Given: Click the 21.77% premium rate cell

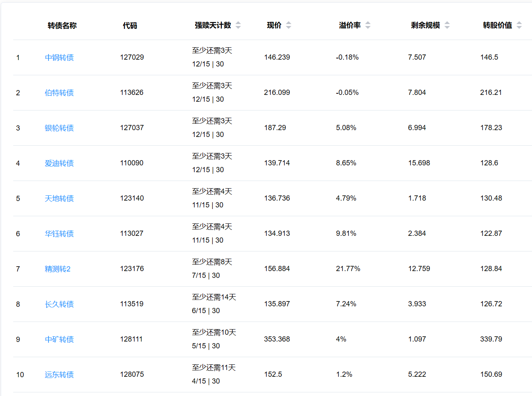Looking at the screenshot, I should pos(348,269).
